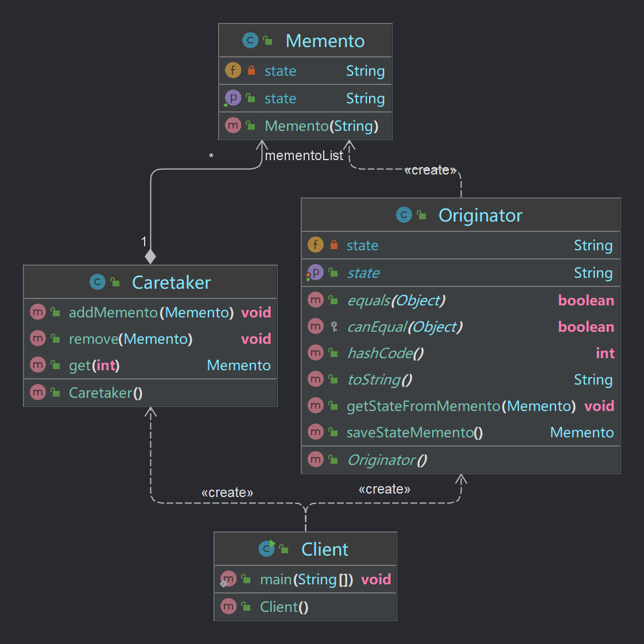Click the Originator class title
Screen dimensions: 644x644
480,215
